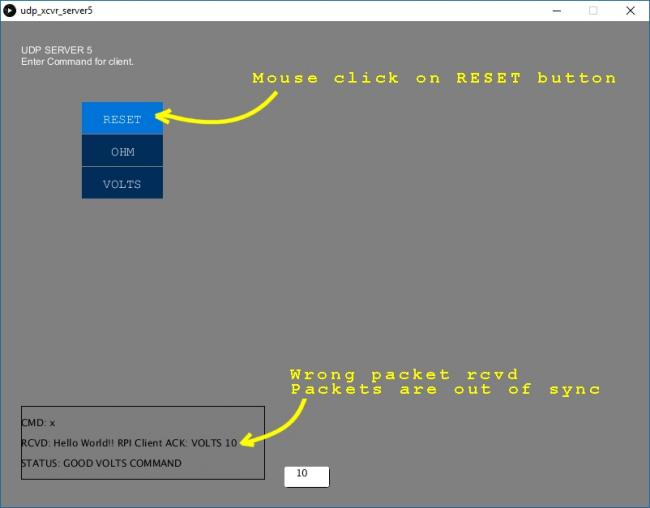Click the 'UDP SERVER 5' heading text
The image size is (650, 508).
57,50
